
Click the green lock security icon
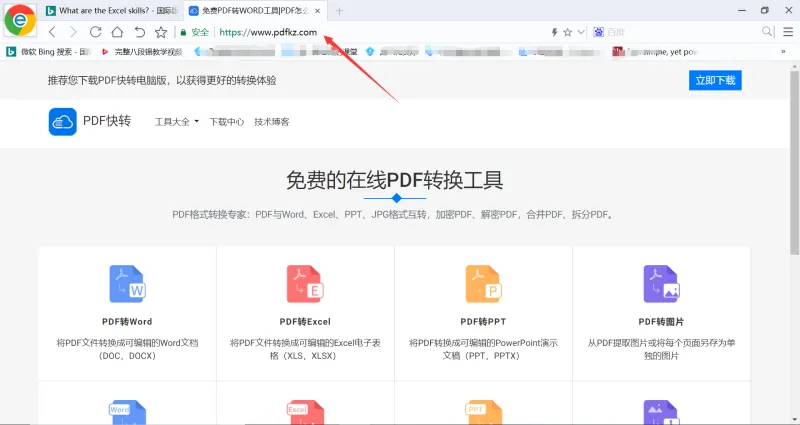coord(183,32)
